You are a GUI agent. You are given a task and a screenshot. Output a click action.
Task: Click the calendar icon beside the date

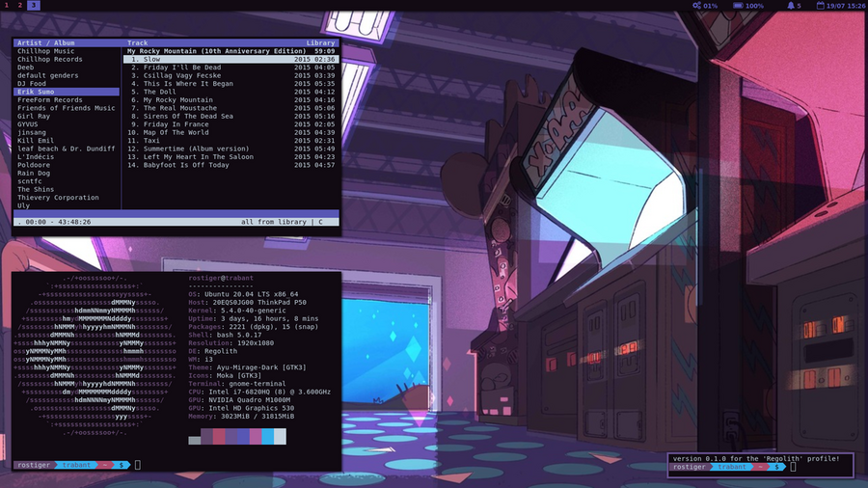pos(821,6)
